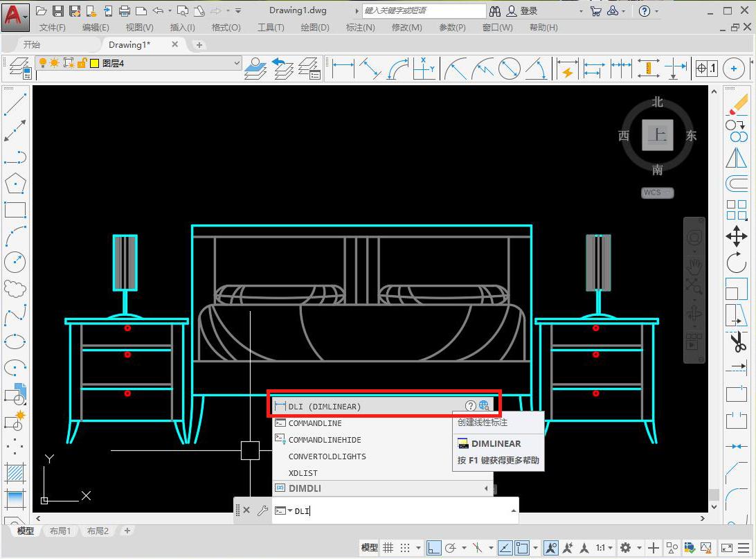Select the DLI (DIMLINEAR) suggestion
756x559 pixels.
325,407
